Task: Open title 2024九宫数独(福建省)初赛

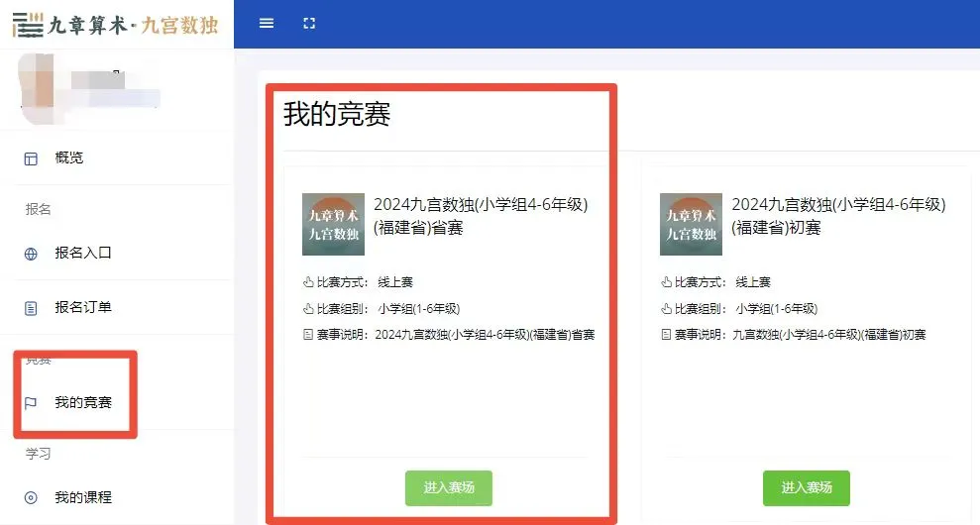Action: click(x=838, y=216)
